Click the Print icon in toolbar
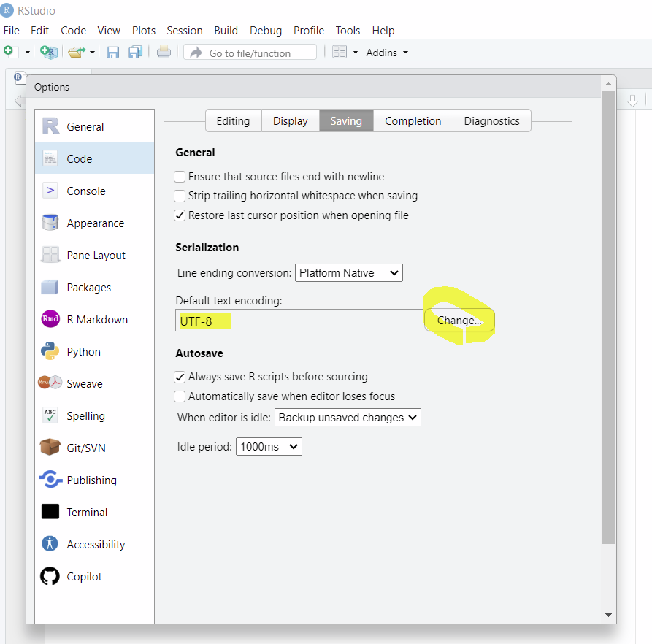 [x=164, y=52]
